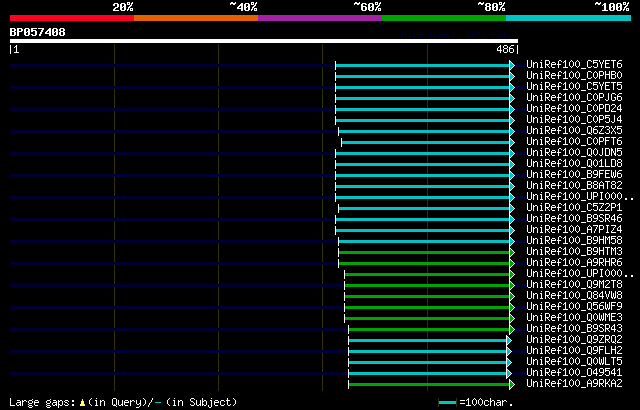Image resolution: width=640 pixels, height=410 pixels.
Task: Select subject UniRef100_B9SR43
Action: pos(574,329)
